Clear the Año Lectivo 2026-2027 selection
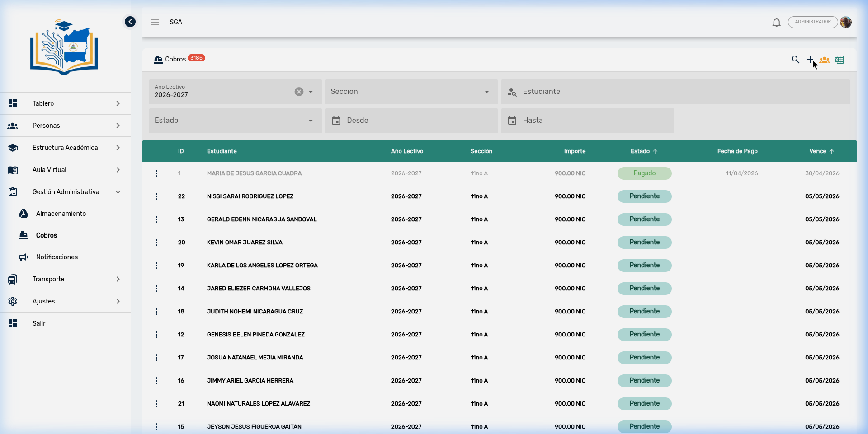Viewport: 868px width, 434px height. coord(299,92)
